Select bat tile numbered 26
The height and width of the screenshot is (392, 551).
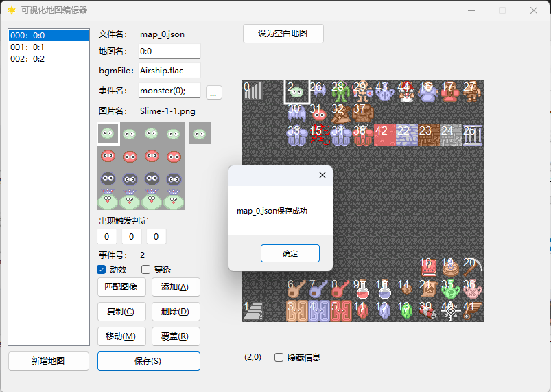coord(318,91)
